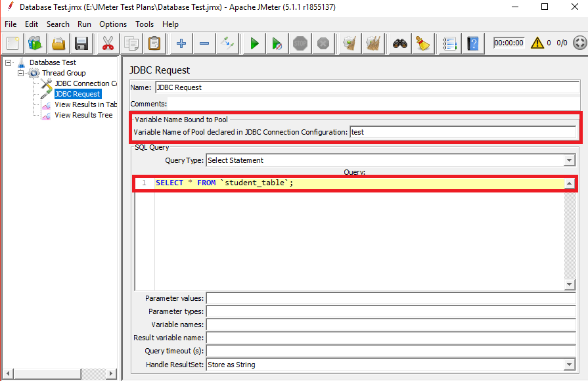Collapse the Database Test tree node
The image size is (588, 381).
pos(9,62)
